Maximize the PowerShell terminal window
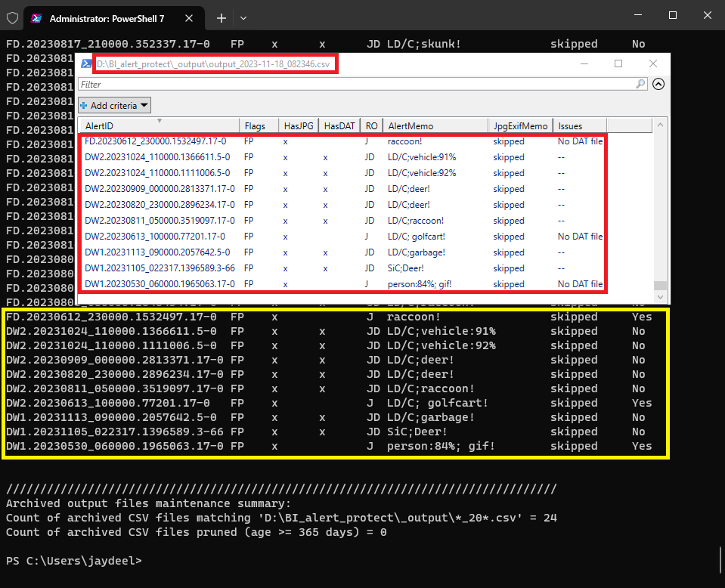This screenshot has height=588, width=725. coord(673,15)
